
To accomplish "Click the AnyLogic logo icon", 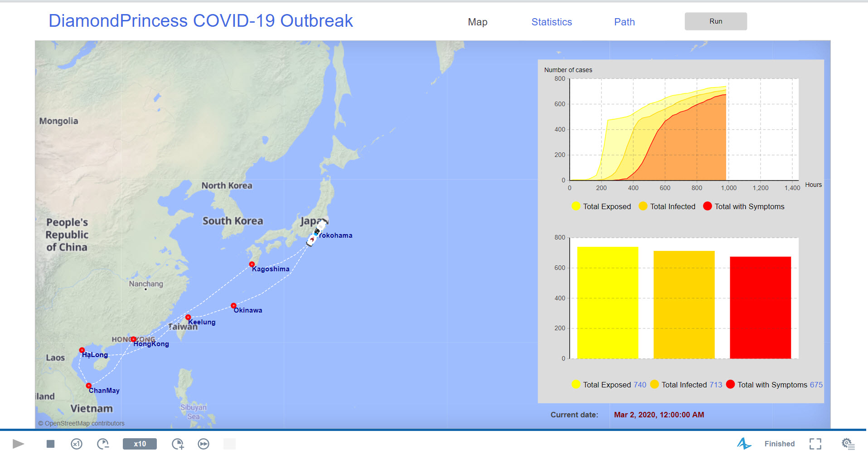I will tap(744, 444).
